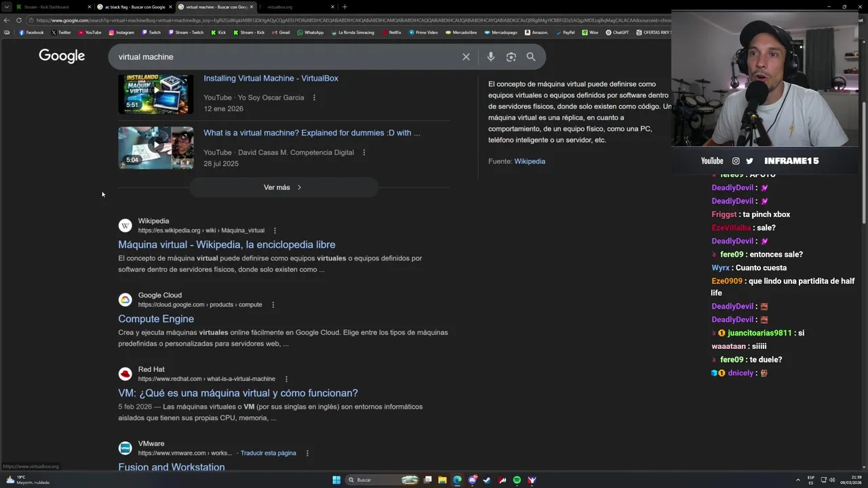This screenshot has height=488, width=868.
Task: Open more options for Wikipedia result
Action: pos(275,230)
